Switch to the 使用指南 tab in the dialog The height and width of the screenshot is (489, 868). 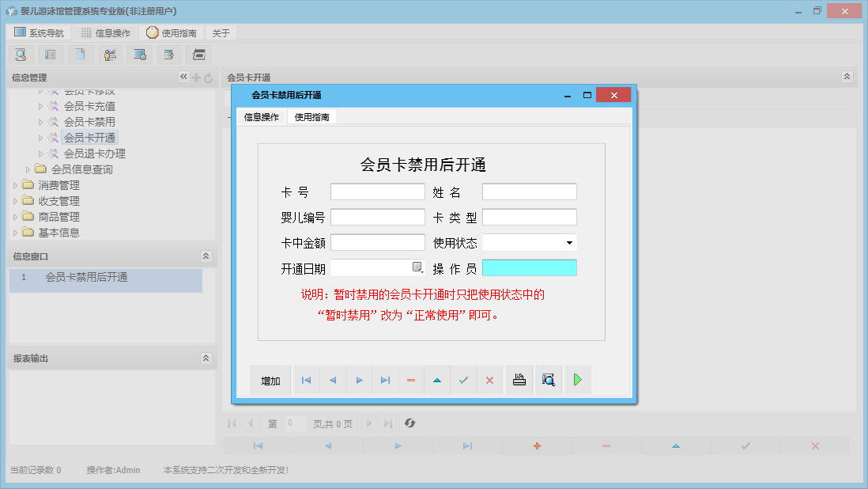click(311, 116)
